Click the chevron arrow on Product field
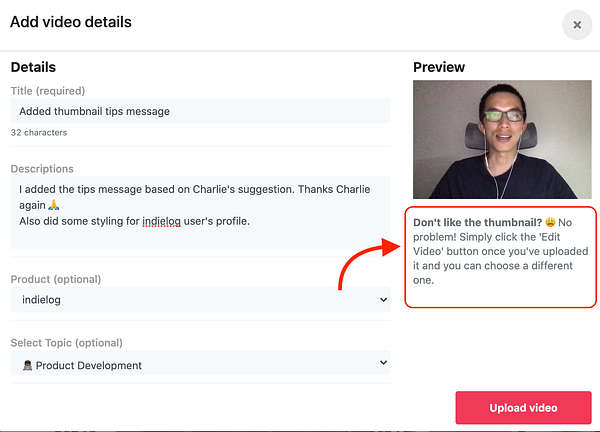Screen dimensions: 600x432 [383, 300]
